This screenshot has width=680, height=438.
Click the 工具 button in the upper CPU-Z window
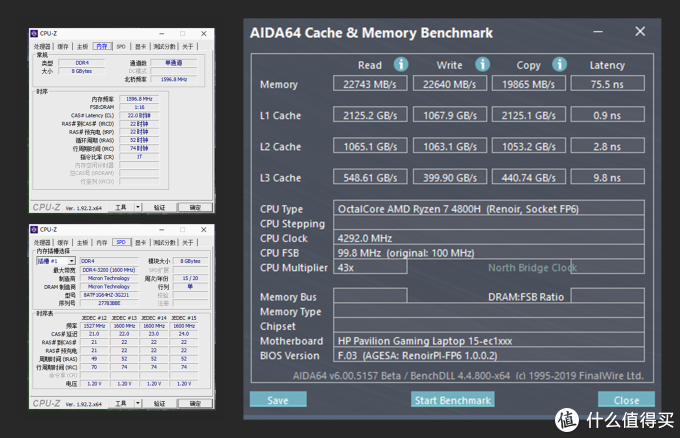pyautogui.click(x=121, y=207)
